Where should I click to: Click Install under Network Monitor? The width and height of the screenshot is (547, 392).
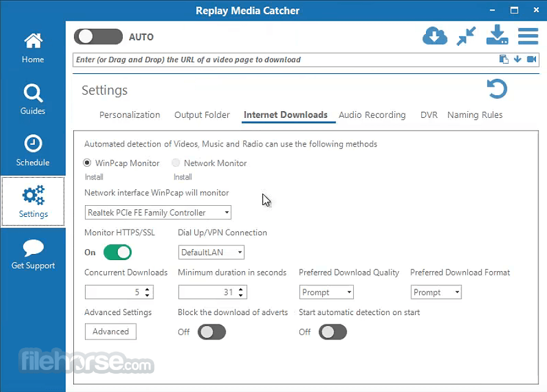pos(183,177)
